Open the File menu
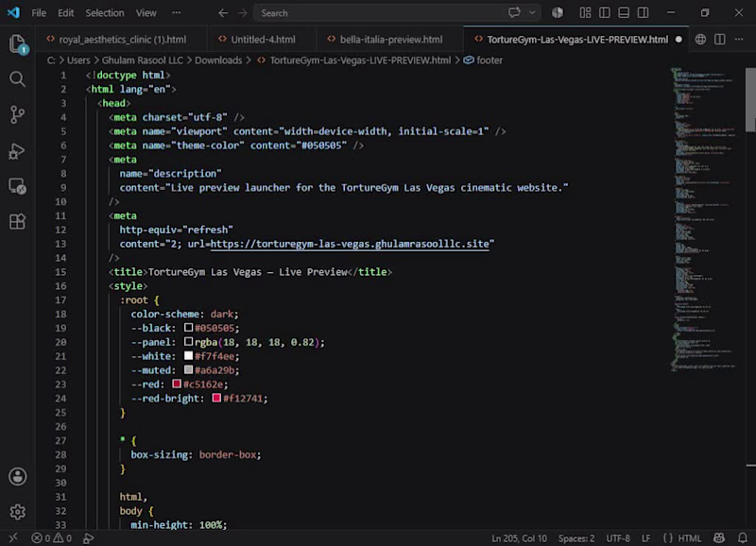 coord(39,13)
